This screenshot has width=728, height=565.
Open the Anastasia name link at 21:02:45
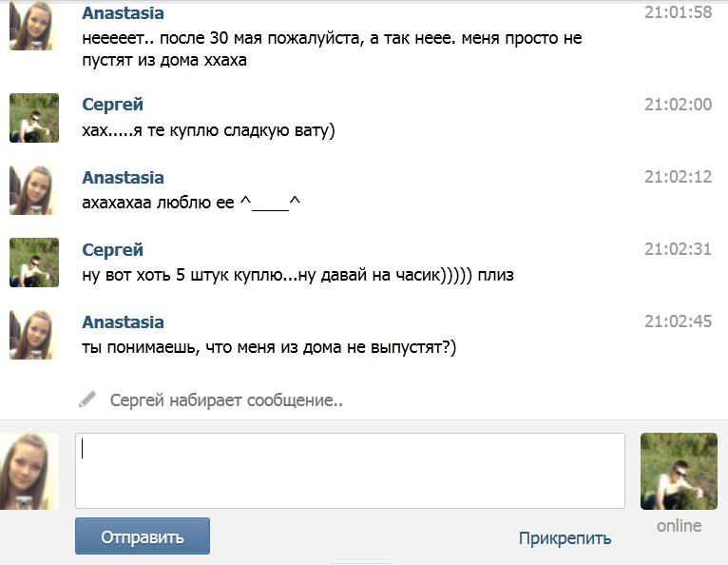[x=123, y=322]
